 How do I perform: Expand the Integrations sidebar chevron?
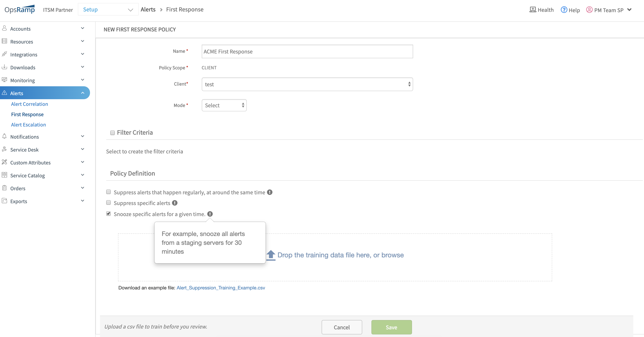82,54
